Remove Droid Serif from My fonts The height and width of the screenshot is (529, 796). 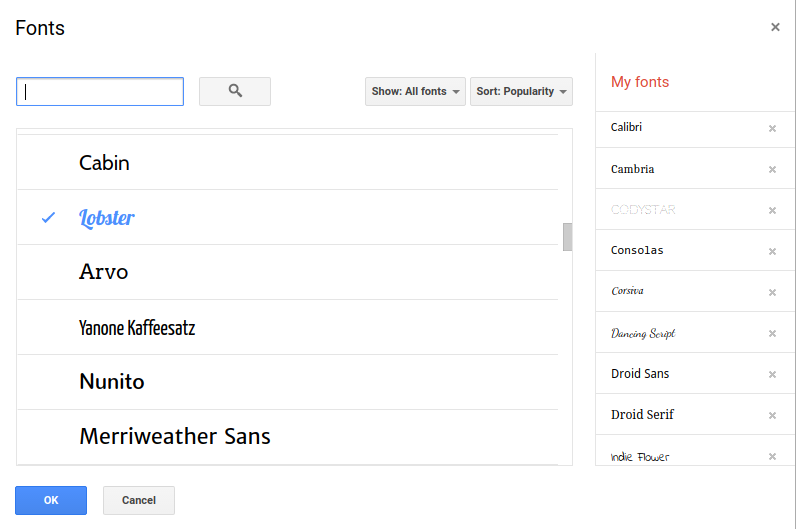772,415
